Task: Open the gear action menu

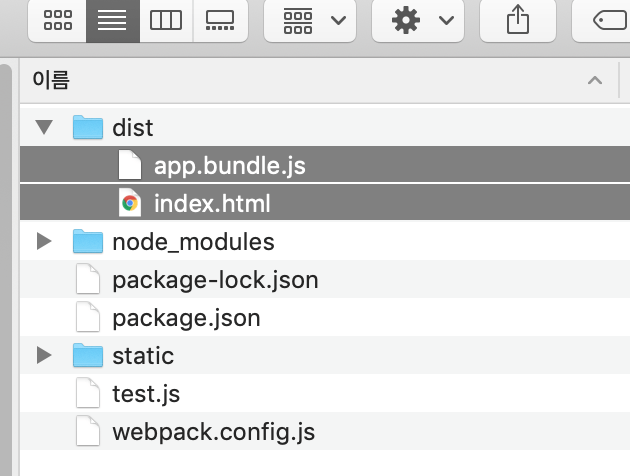Action: [421, 21]
